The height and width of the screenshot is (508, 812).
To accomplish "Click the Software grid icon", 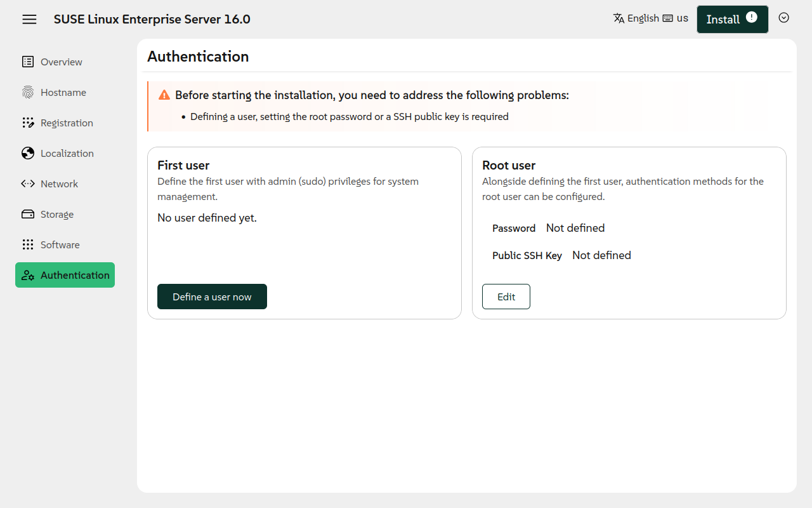I will (28, 244).
